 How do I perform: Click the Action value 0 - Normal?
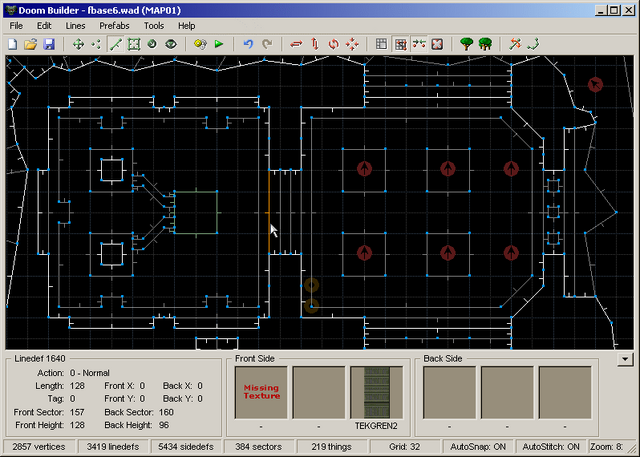pyautogui.click(x=89, y=373)
